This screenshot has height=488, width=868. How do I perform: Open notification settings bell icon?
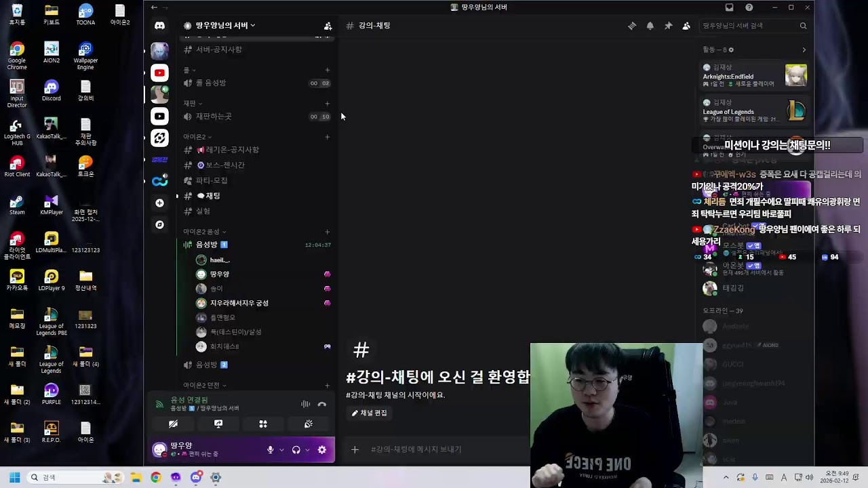[650, 26]
